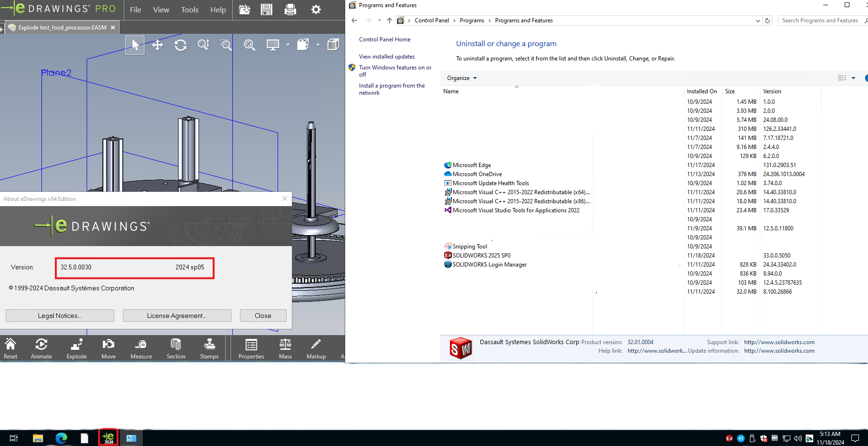Select the Explode test_food_processor.EASM tab
Viewport: 868px width, 446px height.
[62, 27]
